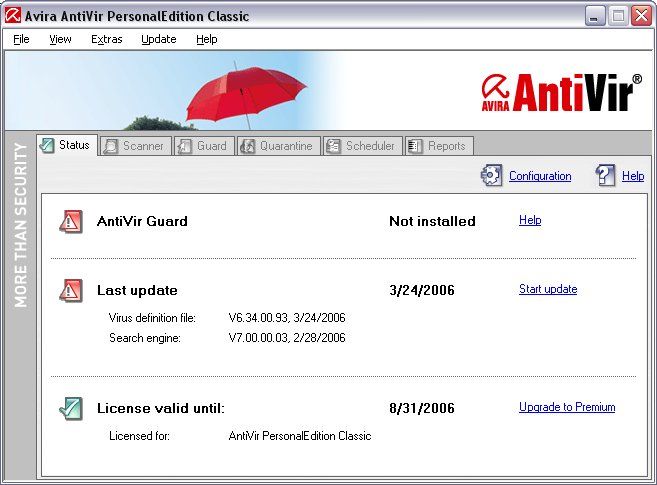Click the Last update warning icon

[70, 290]
